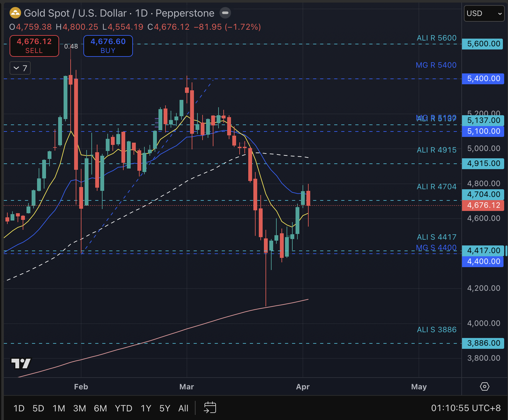This screenshot has height=420, width=508.
Task: Open the timezone menu showing UTC+8
Action: (466, 408)
